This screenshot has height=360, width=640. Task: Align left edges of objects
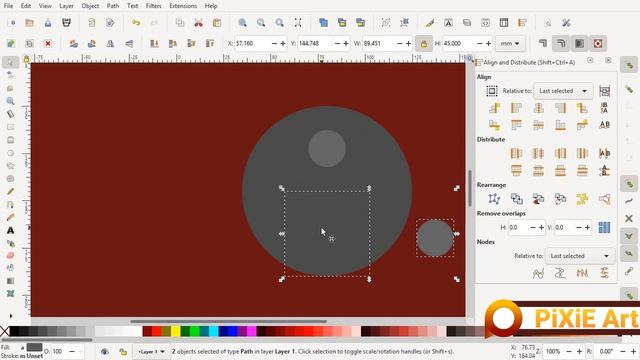[516, 108]
